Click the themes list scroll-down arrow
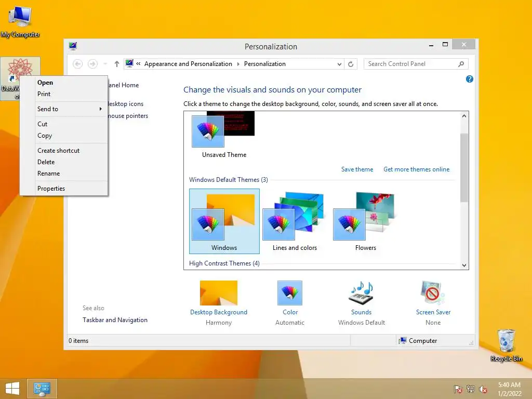 tap(464, 265)
